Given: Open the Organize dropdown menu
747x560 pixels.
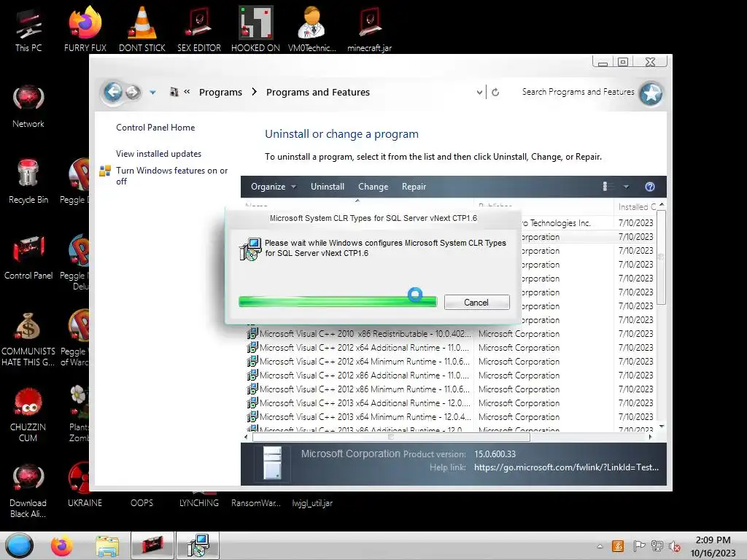Looking at the screenshot, I should pos(274,187).
